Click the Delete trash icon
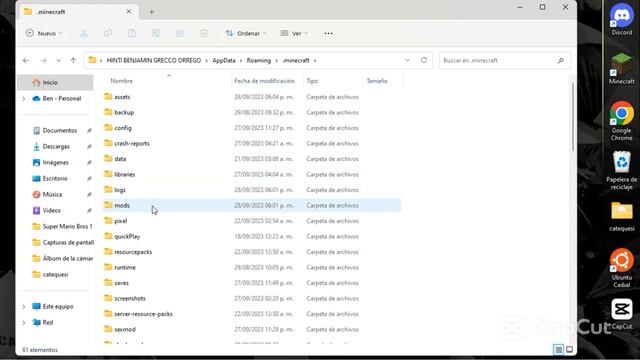640x360 pixels. click(204, 33)
